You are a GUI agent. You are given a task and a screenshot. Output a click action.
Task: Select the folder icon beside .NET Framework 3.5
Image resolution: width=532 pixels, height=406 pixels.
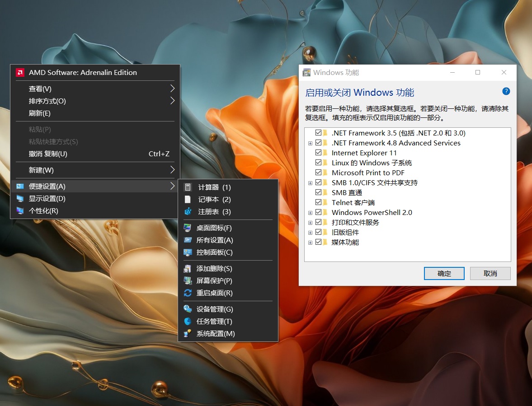click(325, 133)
